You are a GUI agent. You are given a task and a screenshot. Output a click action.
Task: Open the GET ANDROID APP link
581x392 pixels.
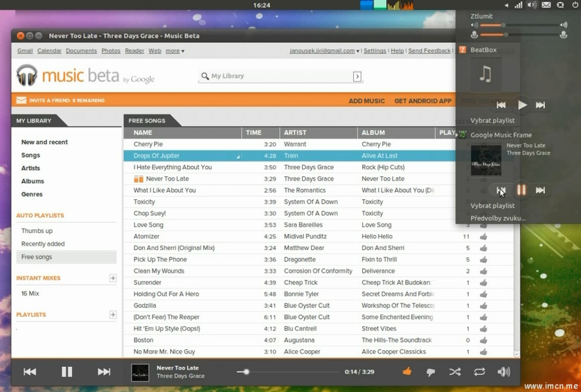[x=423, y=101]
